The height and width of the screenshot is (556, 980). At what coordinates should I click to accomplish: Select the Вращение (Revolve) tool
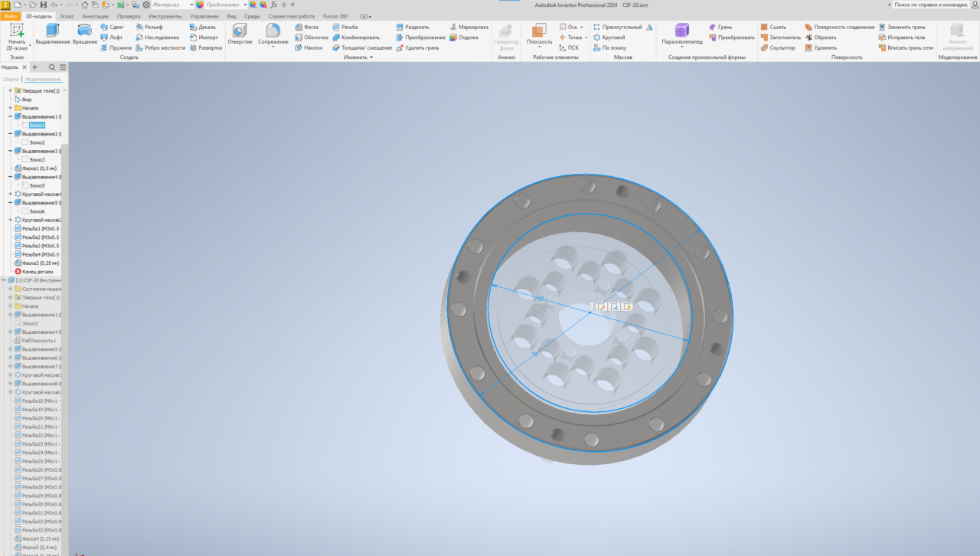tap(85, 33)
